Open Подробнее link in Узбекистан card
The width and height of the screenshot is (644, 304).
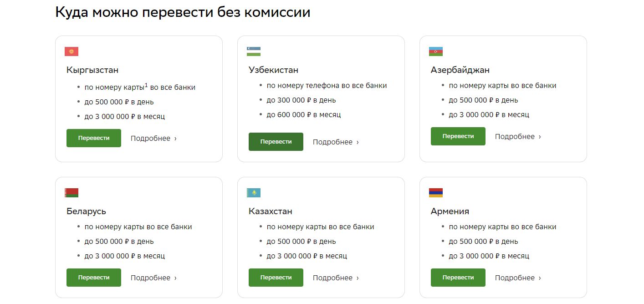(x=336, y=142)
